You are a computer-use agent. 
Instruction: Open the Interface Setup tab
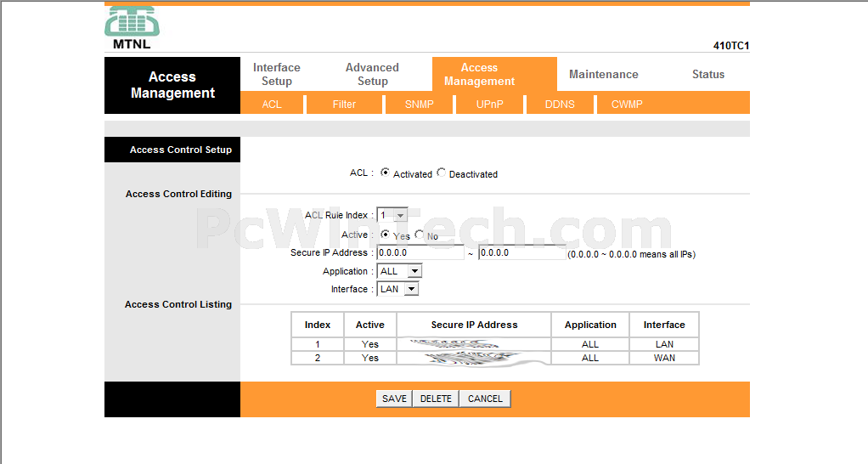(277, 74)
